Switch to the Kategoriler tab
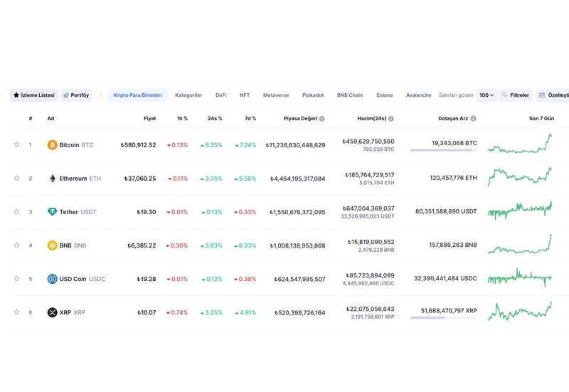569x392 pixels. pyautogui.click(x=188, y=95)
